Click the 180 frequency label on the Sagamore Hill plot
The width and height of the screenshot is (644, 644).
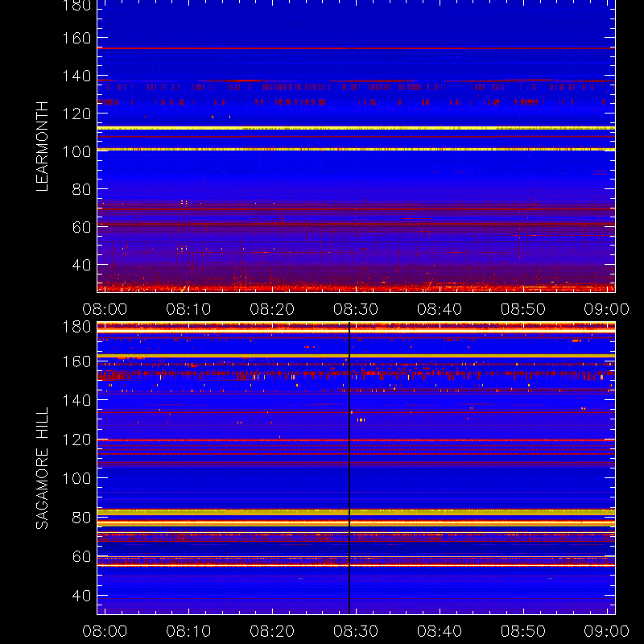76,327
